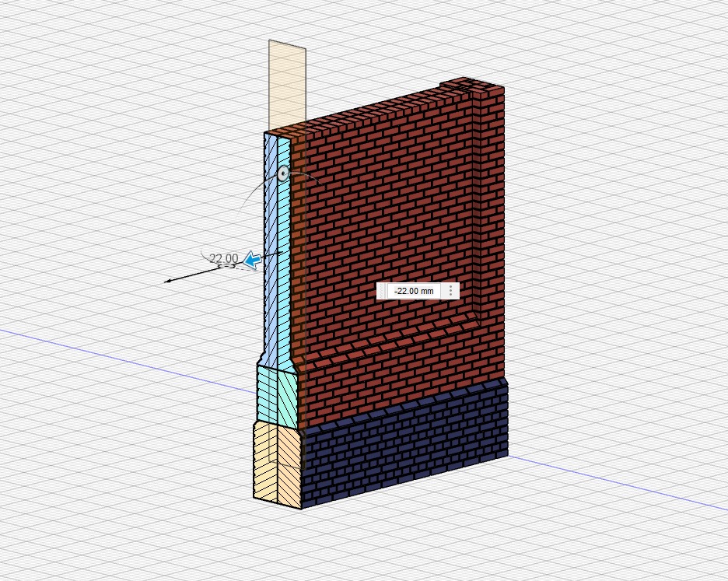
Task: Click the grip handle of the distance input box
Action: point(382,291)
